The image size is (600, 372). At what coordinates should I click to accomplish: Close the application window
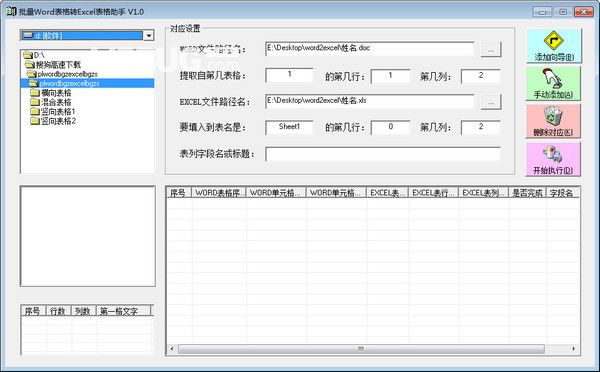tap(584, 12)
